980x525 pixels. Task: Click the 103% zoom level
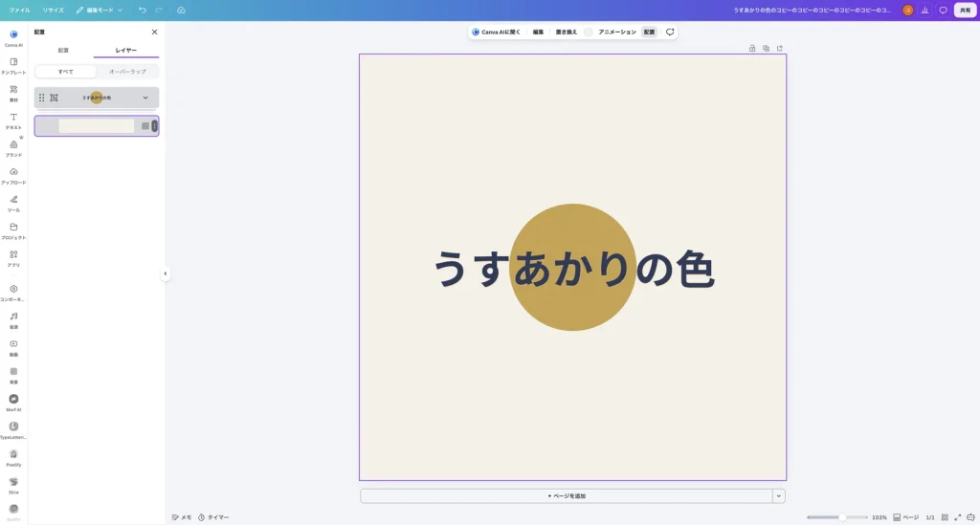(880, 517)
